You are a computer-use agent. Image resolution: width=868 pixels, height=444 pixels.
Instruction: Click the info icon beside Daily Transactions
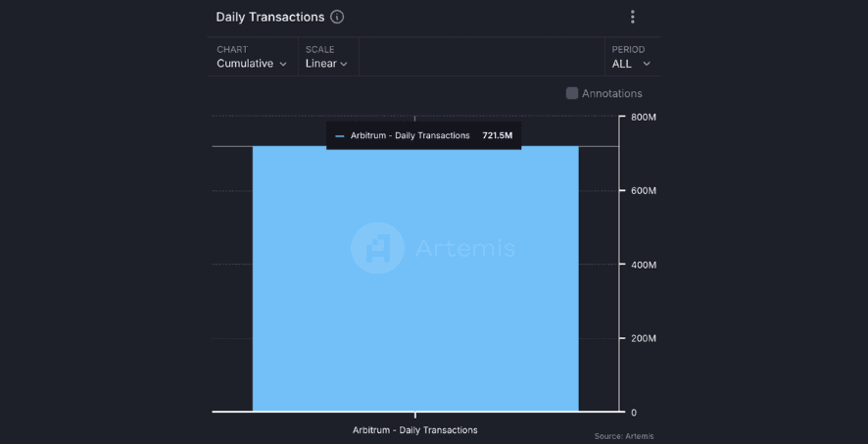337,18
